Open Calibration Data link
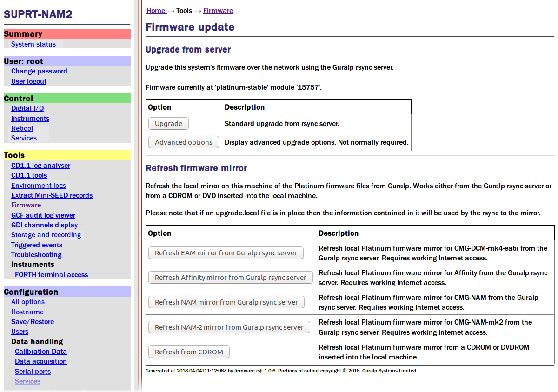 (41, 352)
